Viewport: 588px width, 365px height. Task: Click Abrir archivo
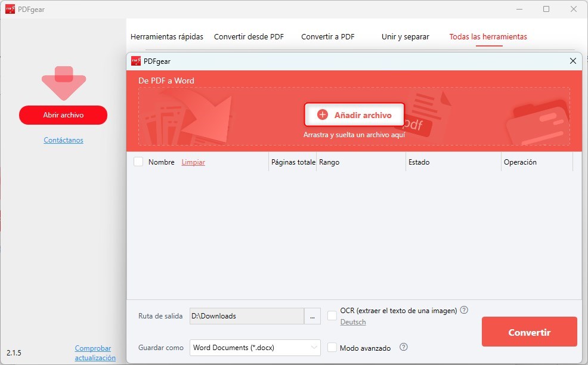(x=63, y=115)
